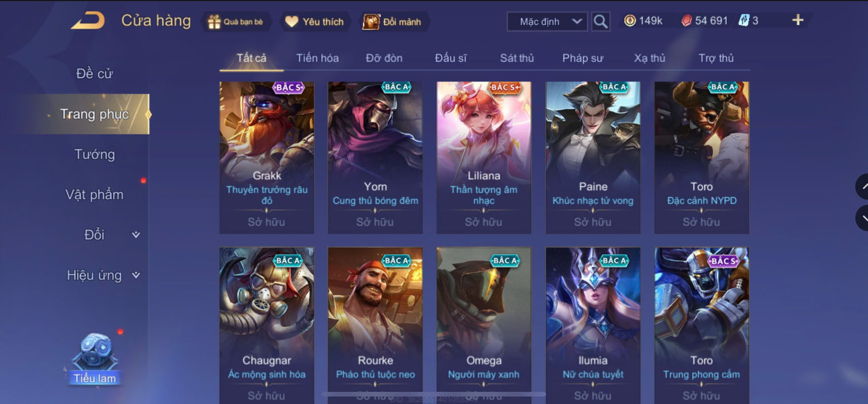
Task: Click the gold coin balance icon
Action: click(x=630, y=21)
